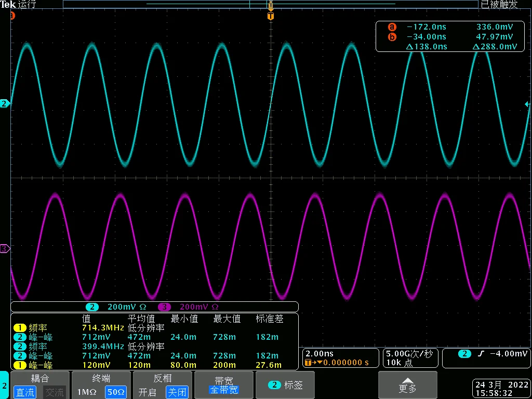Click the cyan 200mV channel 2 scale
Image resolution: width=532 pixels, height=399 pixels.
(x=127, y=307)
